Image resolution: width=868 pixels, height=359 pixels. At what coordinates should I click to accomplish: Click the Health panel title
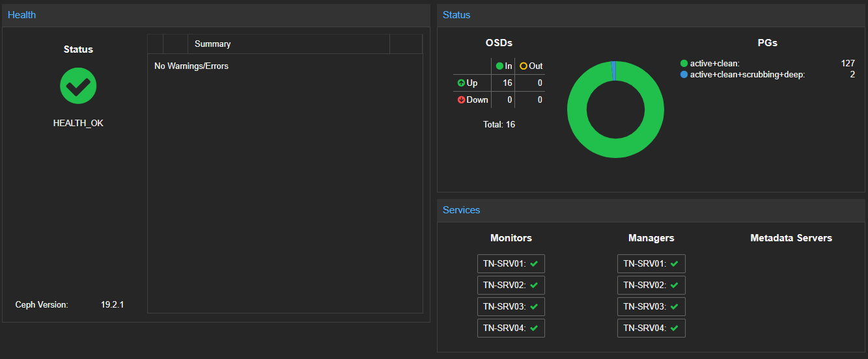pyautogui.click(x=22, y=14)
